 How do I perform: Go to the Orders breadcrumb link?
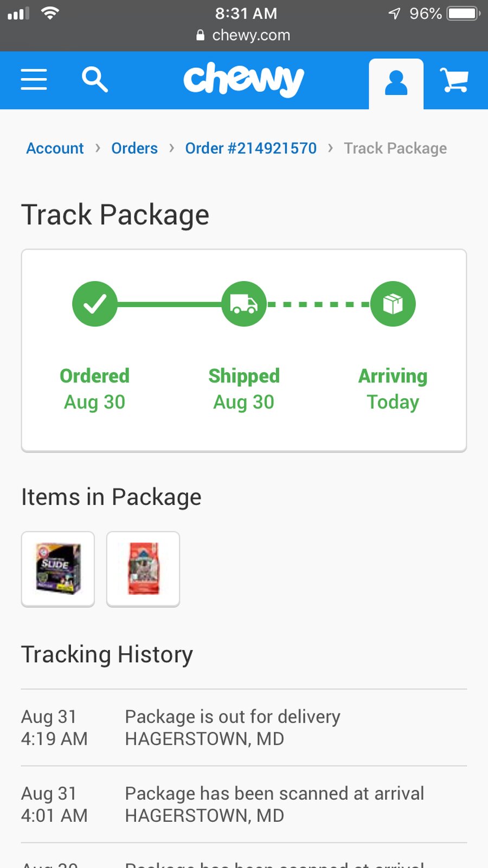click(x=134, y=148)
